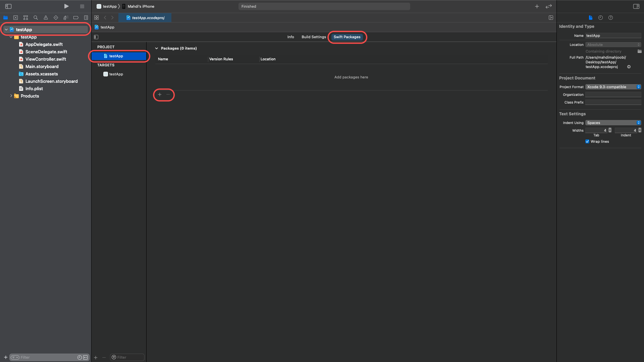The image size is (644, 362).
Task: Hide the navigator sidebar panel
Action: [x=8, y=6]
